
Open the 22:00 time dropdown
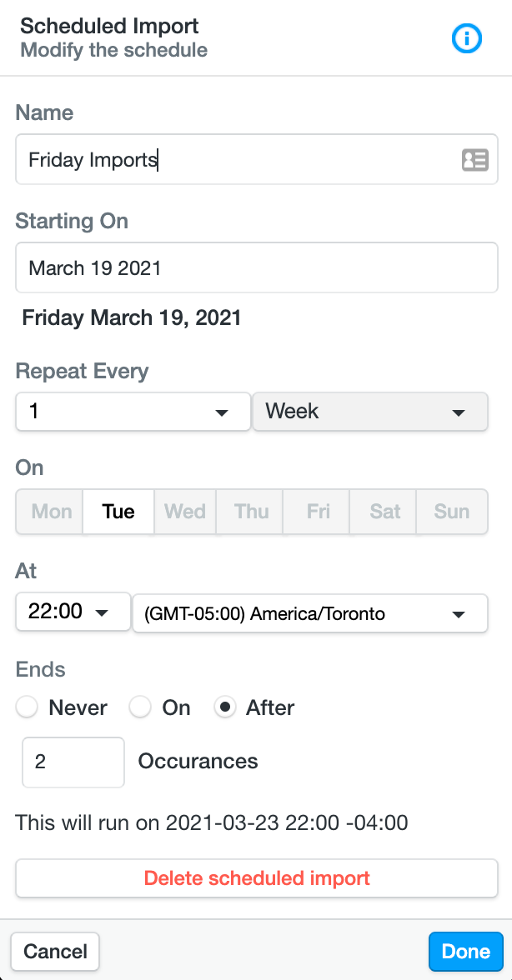tap(73, 613)
